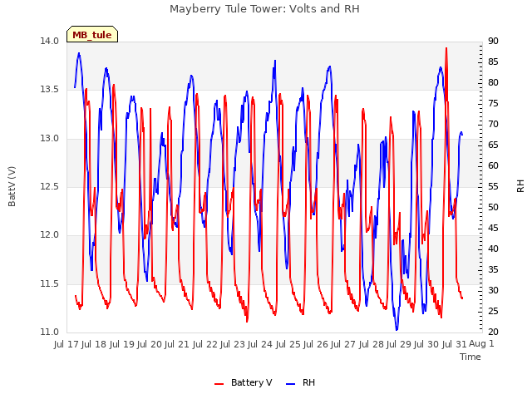Click the Jul 20 date tick label
Image resolution: width=532 pixels, height=399 pixels.
tap(150, 344)
